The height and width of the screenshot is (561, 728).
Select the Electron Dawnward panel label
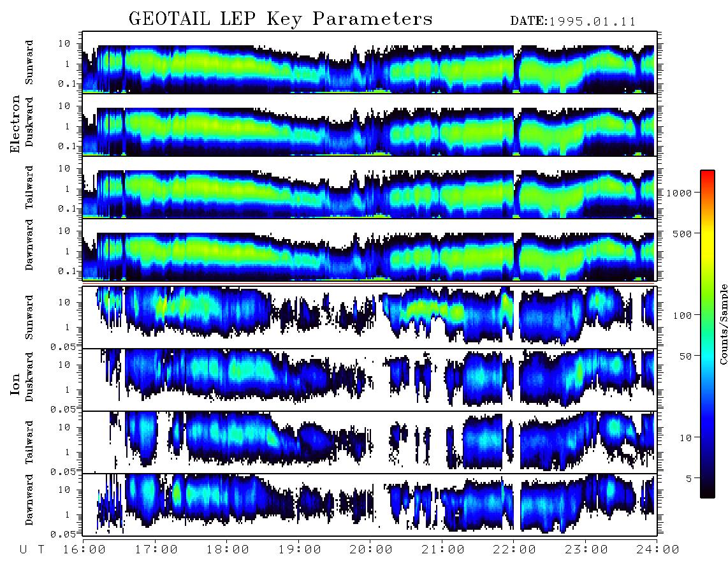(x=29, y=245)
